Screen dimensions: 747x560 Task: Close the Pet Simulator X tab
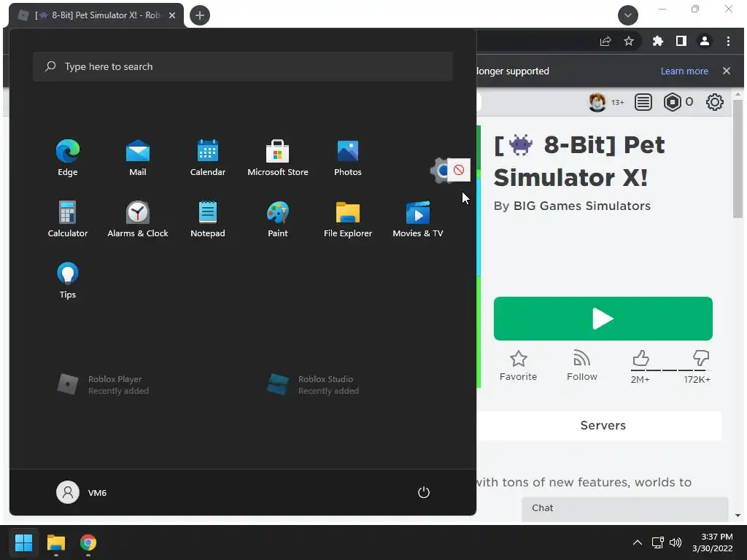click(172, 15)
